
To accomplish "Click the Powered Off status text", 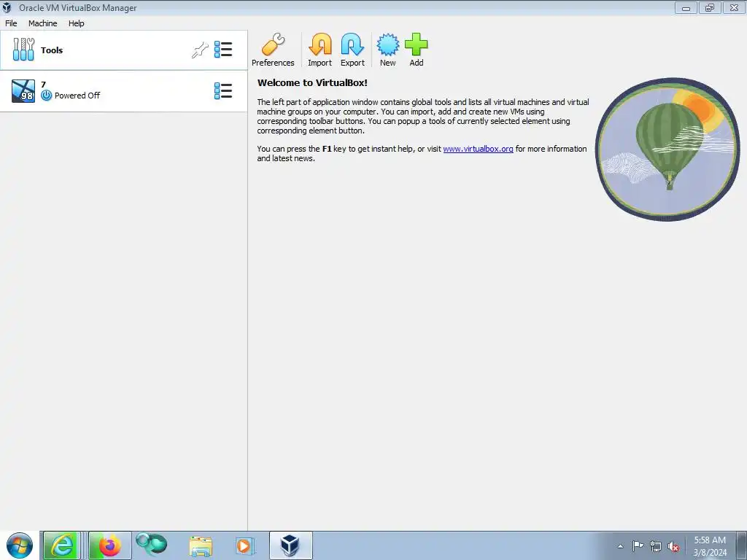I will (x=77, y=96).
